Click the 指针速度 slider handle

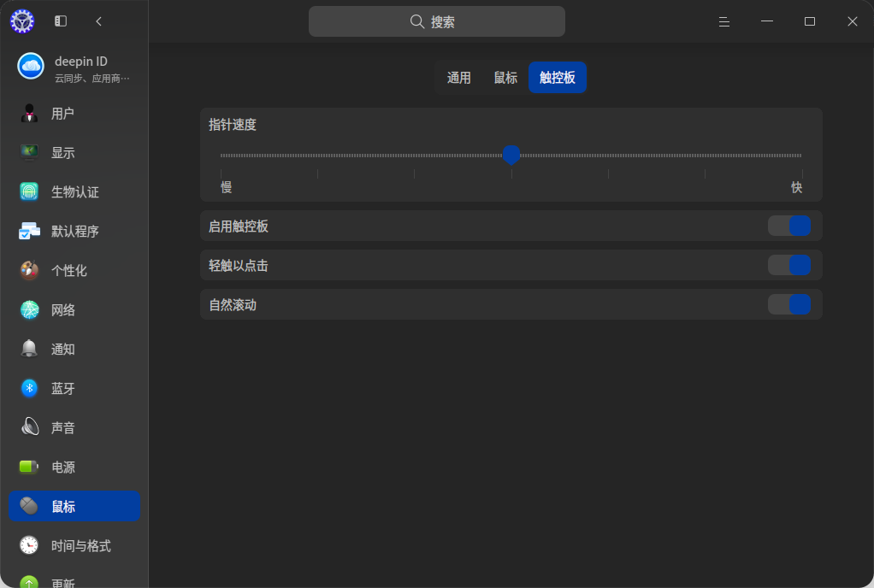(x=511, y=155)
